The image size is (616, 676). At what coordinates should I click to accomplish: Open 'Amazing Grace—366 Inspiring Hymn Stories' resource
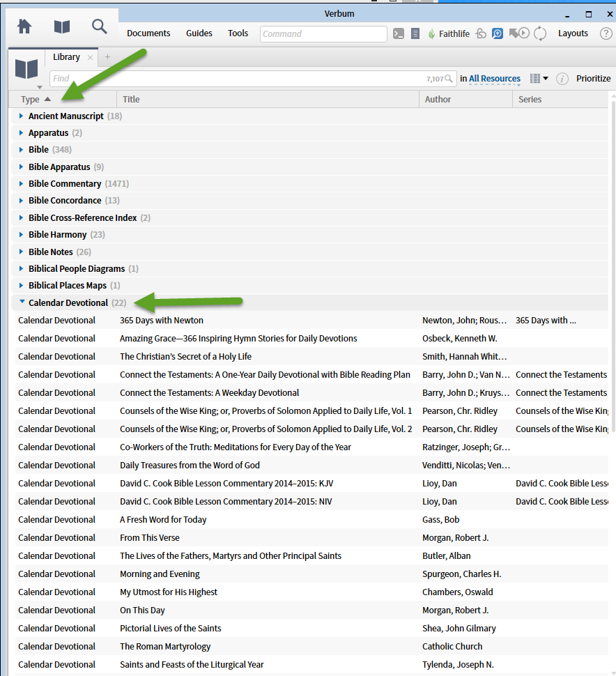click(238, 339)
